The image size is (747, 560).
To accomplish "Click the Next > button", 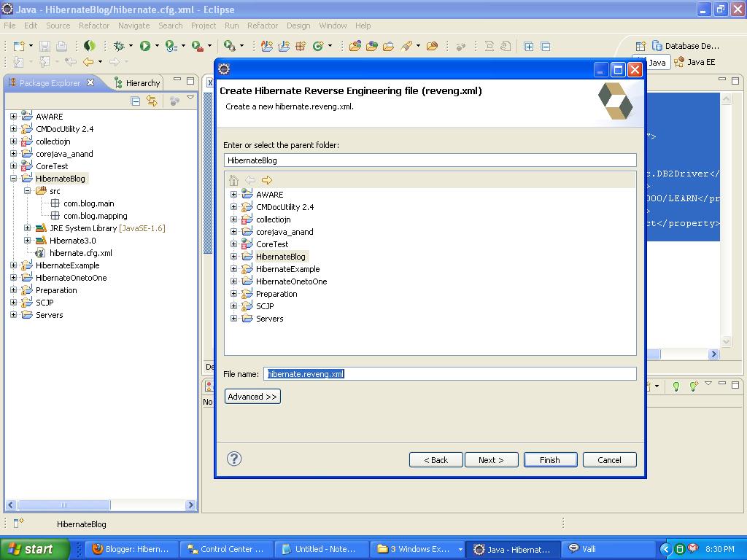I will [x=491, y=460].
